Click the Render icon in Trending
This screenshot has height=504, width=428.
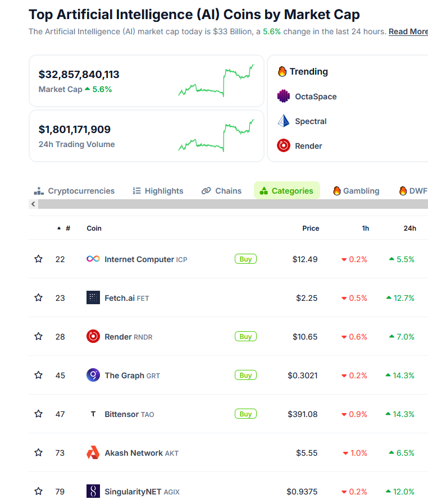[x=283, y=145]
